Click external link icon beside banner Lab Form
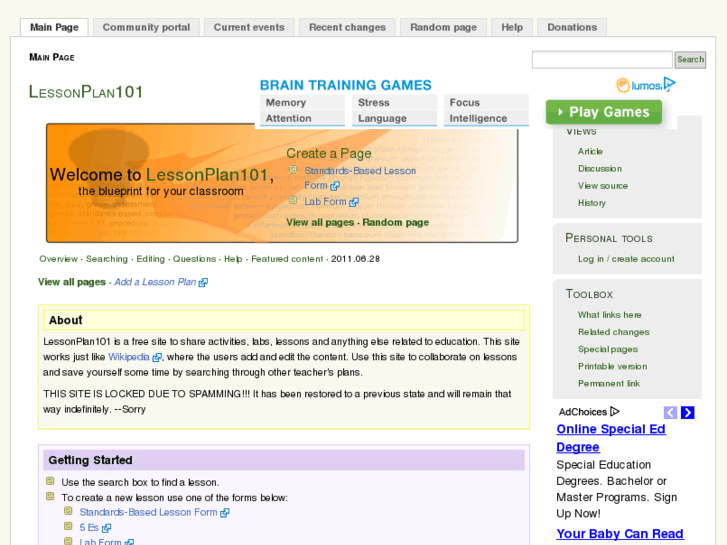 point(354,202)
